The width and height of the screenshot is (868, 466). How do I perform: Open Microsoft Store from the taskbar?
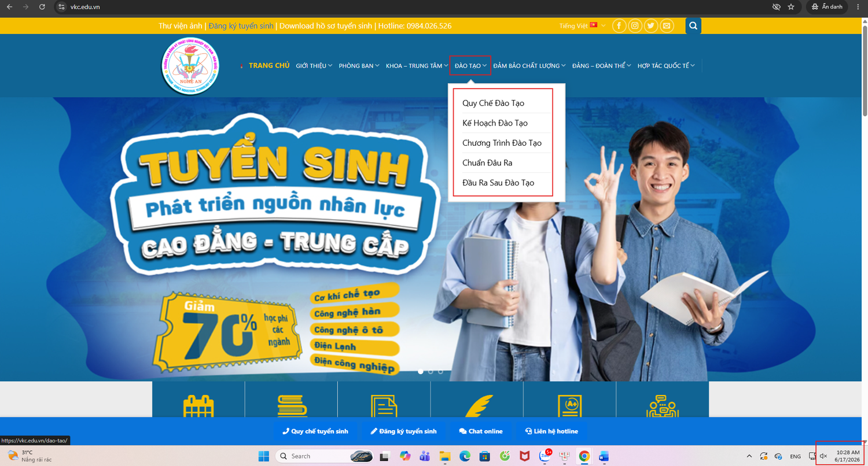pyautogui.click(x=484, y=456)
